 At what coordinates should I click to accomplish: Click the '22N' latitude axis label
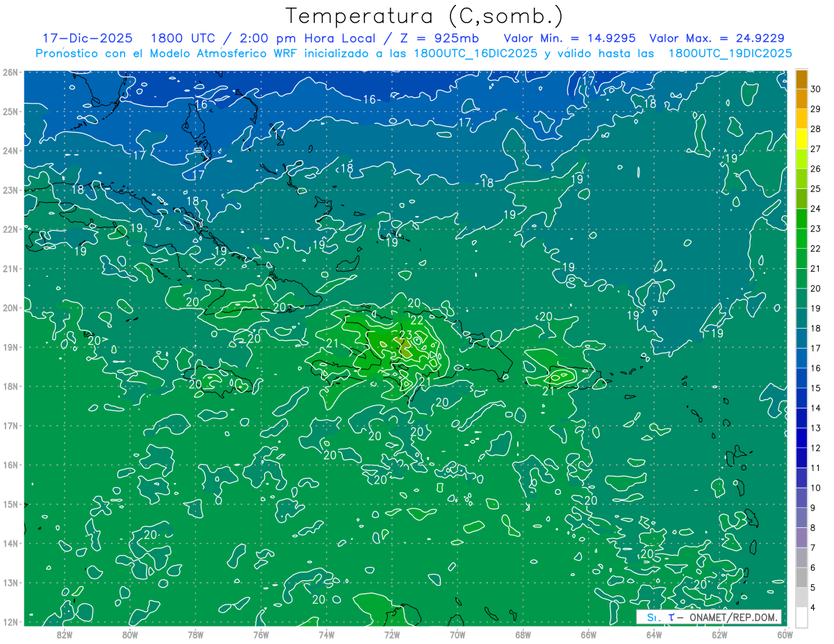point(10,229)
